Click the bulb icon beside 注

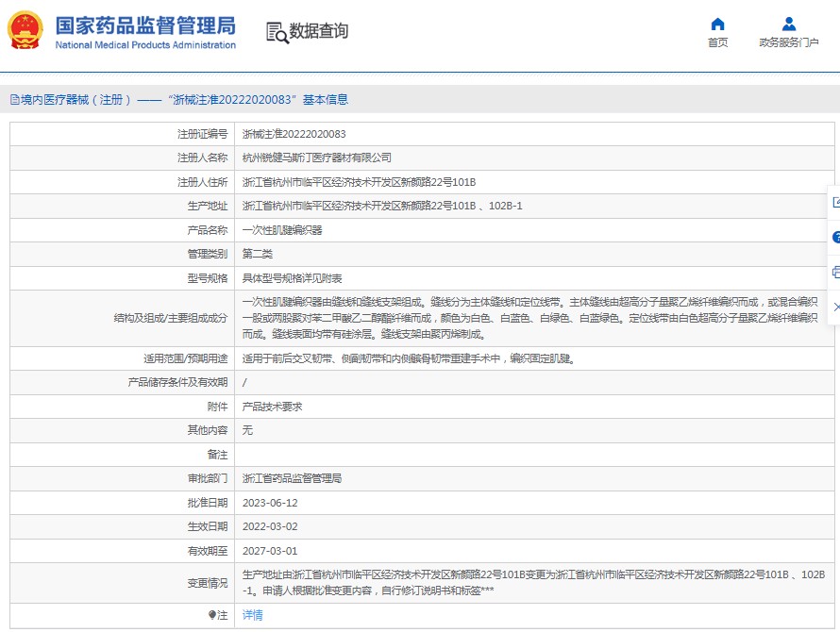pos(212,615)
